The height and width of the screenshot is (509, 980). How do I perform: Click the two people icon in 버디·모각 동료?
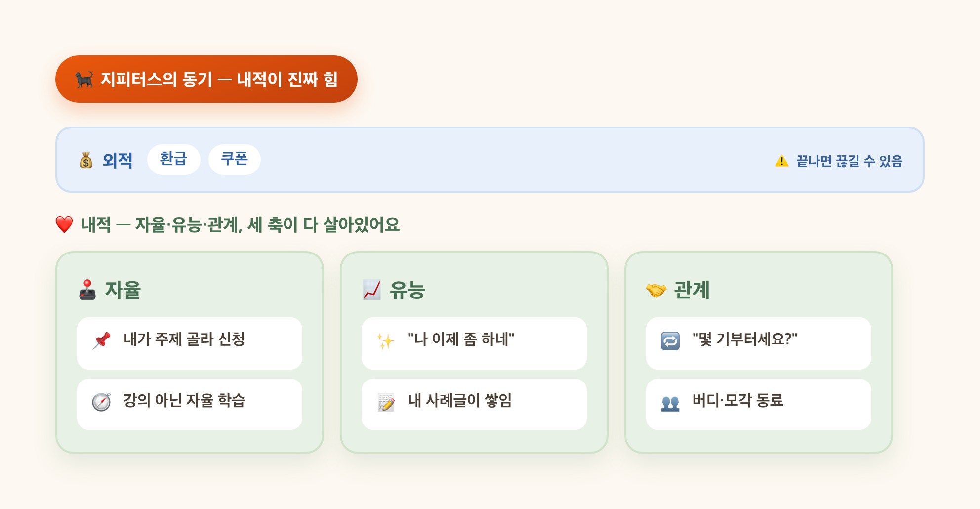[x=670, y=403]
